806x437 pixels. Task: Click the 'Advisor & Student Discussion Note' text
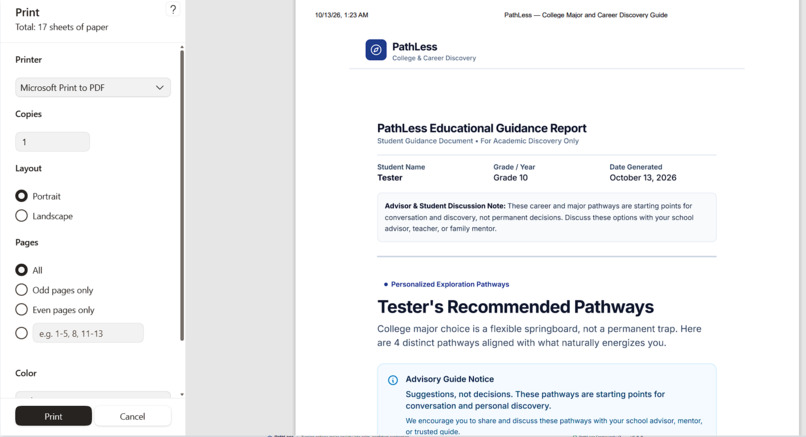tap(445, 206)
